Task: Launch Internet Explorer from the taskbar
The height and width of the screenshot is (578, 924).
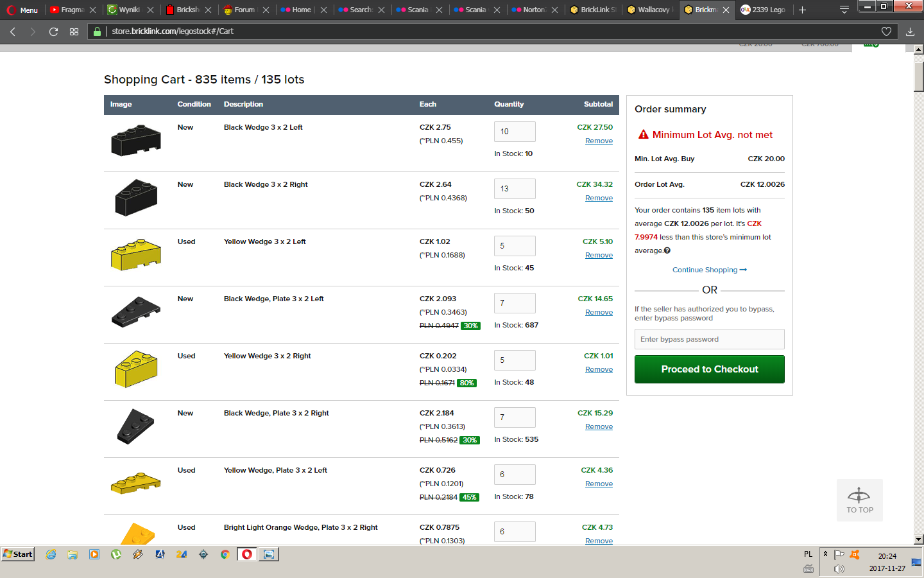Action: (51, 554)
